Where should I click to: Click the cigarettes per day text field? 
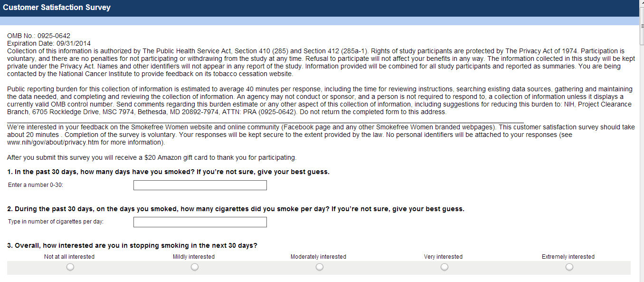[x=200, y=222]
